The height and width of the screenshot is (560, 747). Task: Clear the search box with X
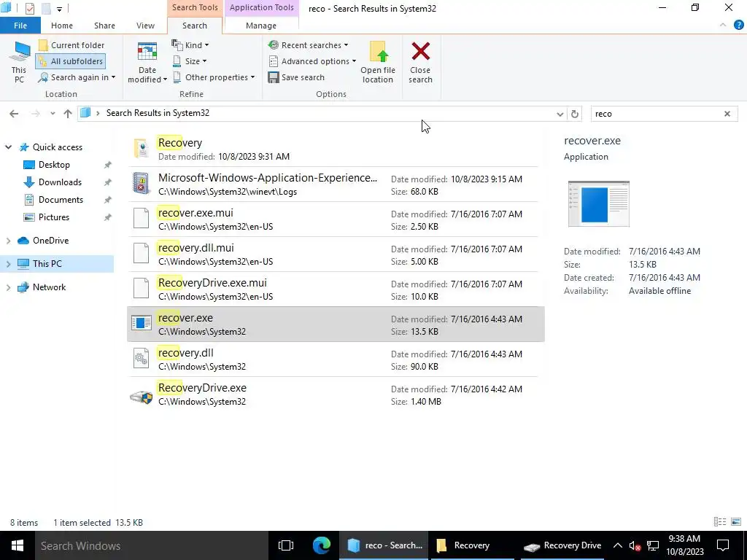point(727,114)
